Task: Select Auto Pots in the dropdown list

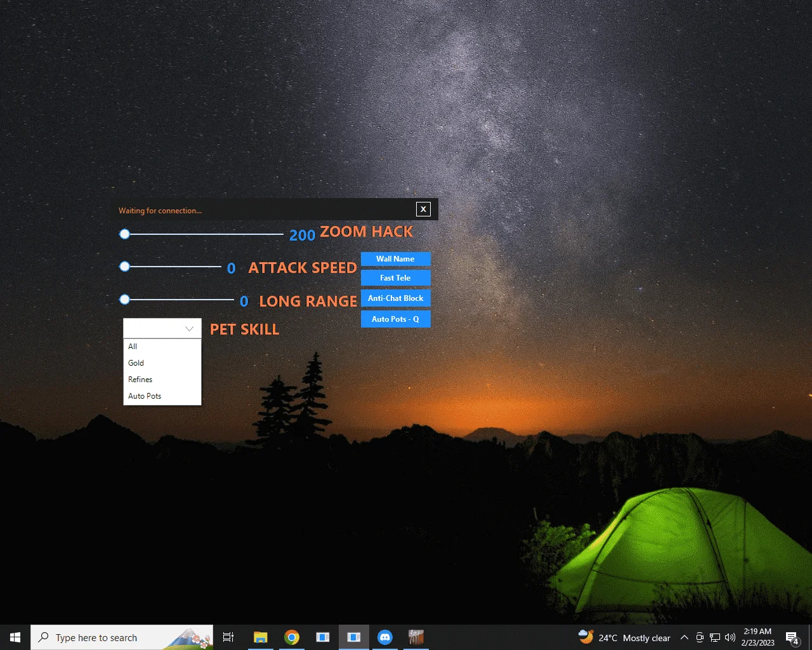Action: 162,396
